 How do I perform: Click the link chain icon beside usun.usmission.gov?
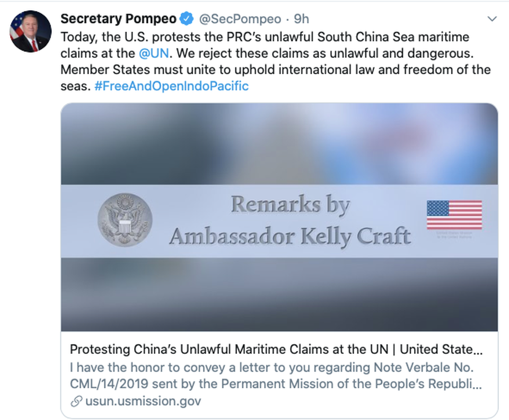click(76, 401)
